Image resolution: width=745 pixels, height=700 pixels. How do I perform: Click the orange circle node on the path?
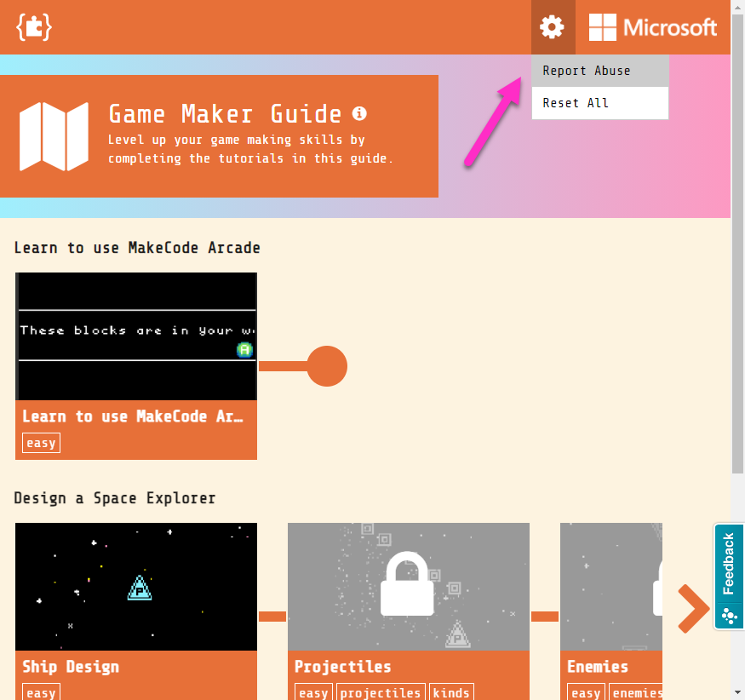click(x=327, y=366)
